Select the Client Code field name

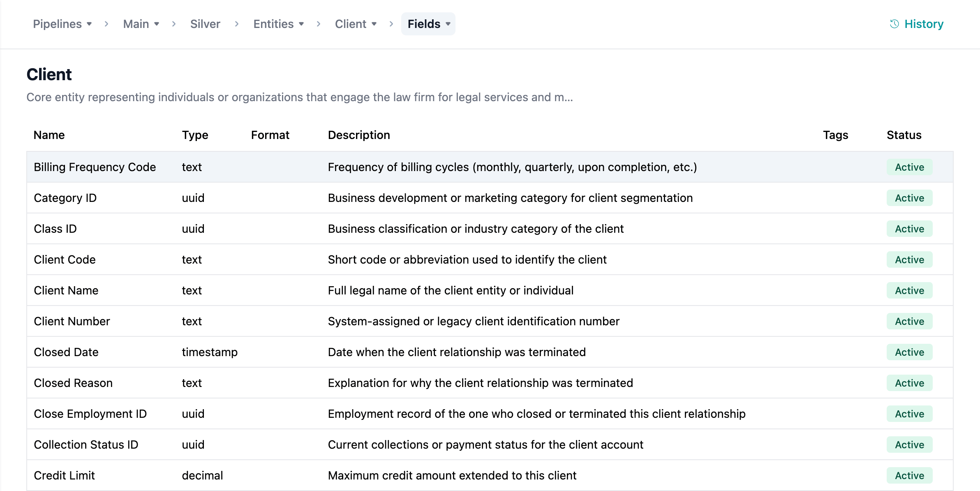click(x=65, y=259)
